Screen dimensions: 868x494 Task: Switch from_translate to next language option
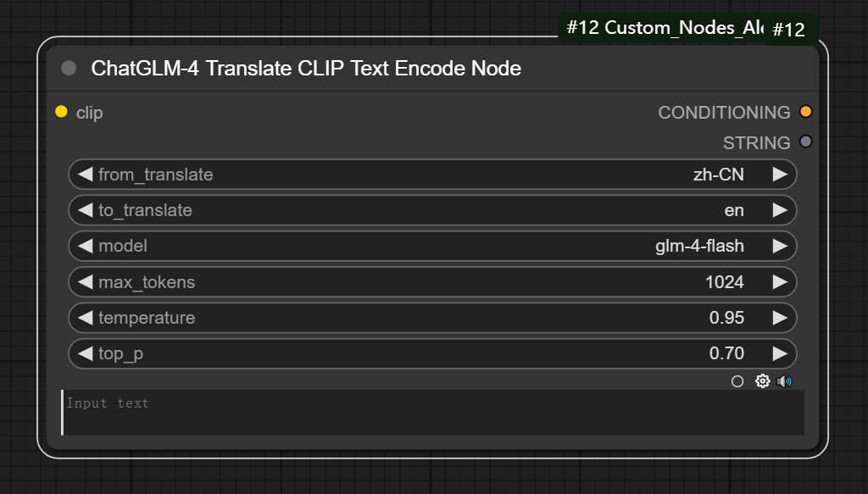pos(780,175)
